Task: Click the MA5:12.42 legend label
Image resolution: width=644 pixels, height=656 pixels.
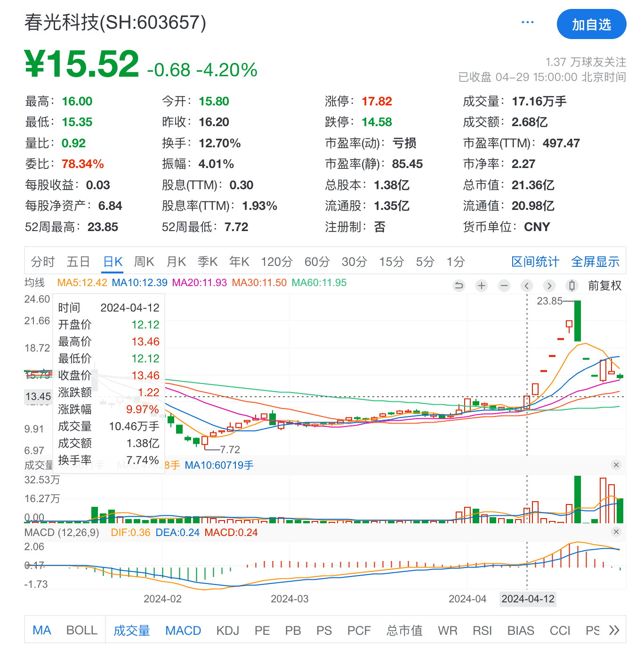Action: (82, 283)
